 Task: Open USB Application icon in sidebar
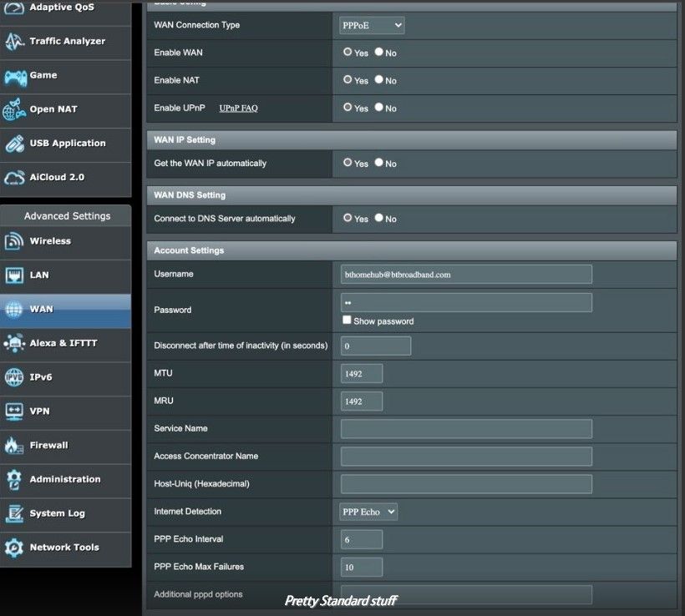click(x=14, y=144)
